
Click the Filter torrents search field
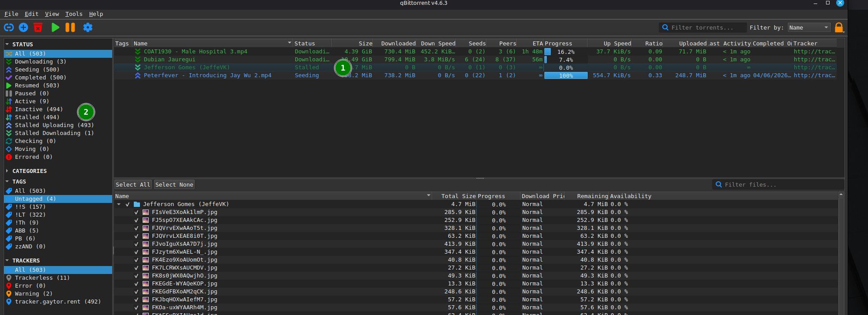coord(702,27)
